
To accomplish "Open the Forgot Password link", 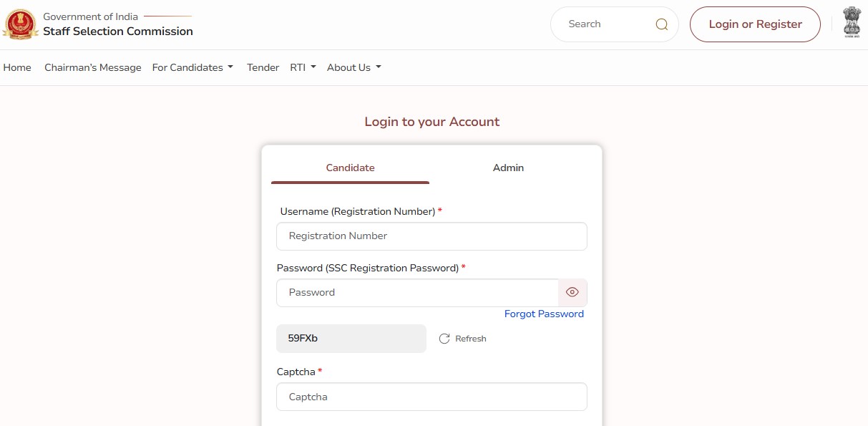I will (x=544, y=314).
